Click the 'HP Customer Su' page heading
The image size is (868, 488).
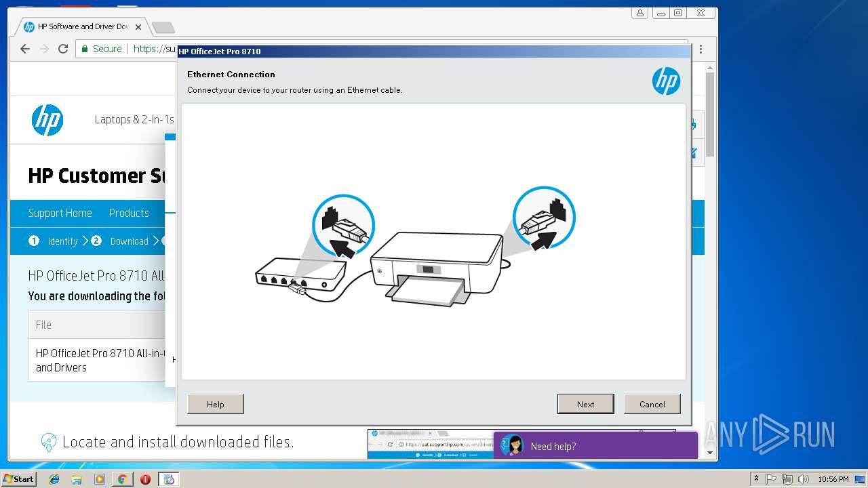(97, 176)
